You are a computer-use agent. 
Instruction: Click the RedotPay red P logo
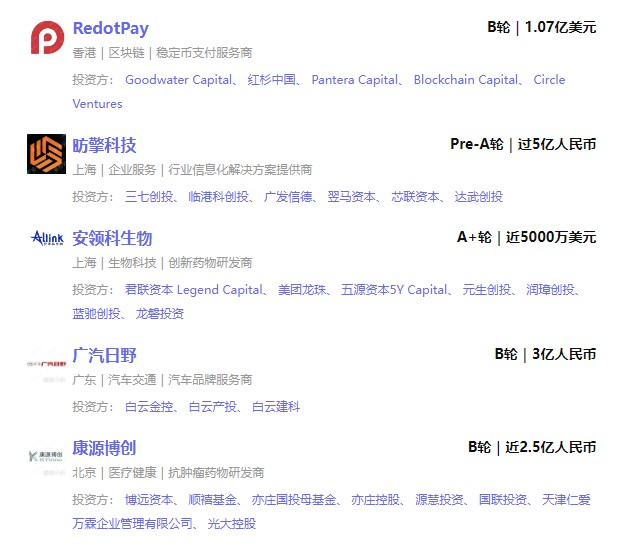tap(47, 38)
